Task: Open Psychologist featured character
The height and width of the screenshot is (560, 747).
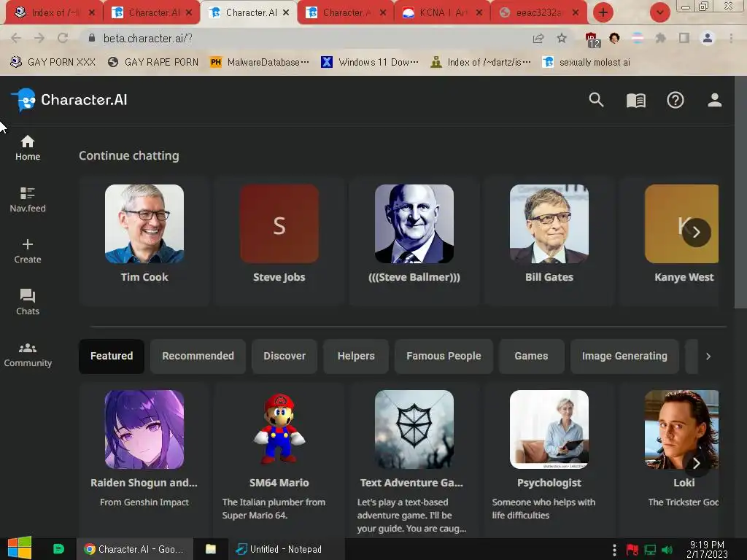Action: pyautogui.click(x=549, y=459)
